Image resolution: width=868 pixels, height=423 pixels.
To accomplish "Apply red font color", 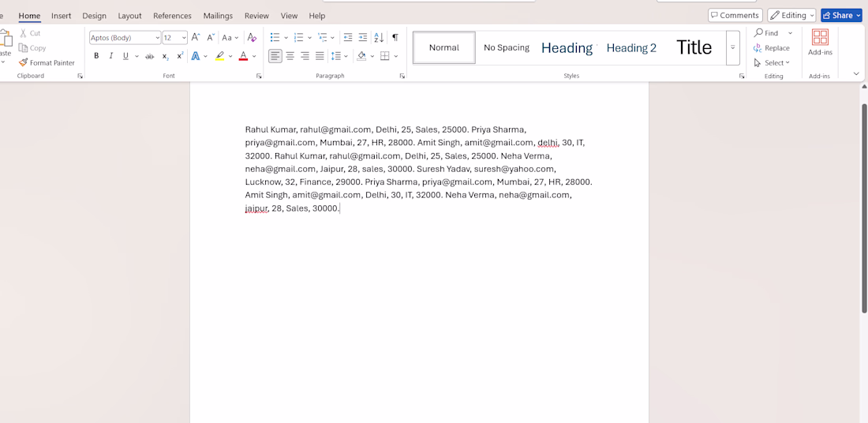I will coord(243,56).
